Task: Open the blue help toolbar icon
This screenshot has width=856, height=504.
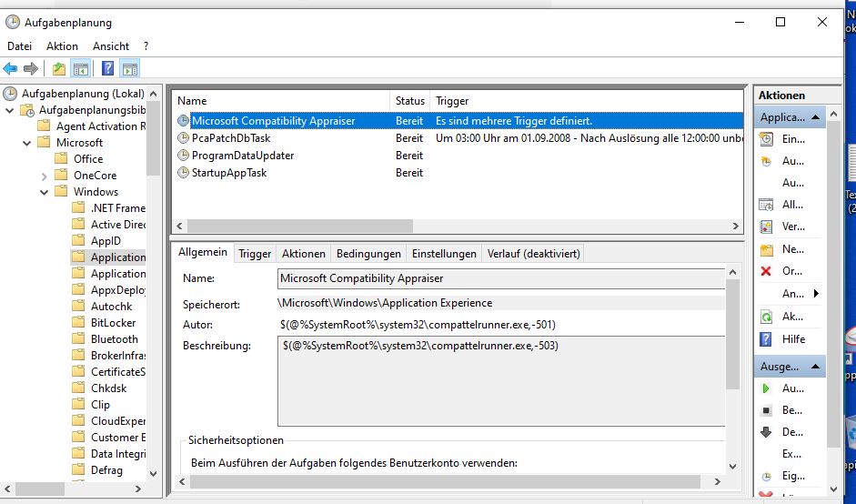Action: click(108, 69)
